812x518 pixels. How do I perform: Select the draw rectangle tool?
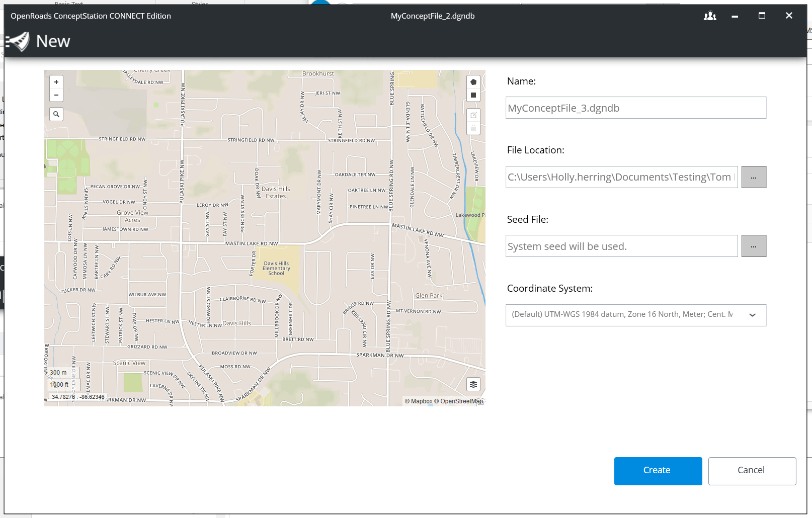[x=473, y=95]
